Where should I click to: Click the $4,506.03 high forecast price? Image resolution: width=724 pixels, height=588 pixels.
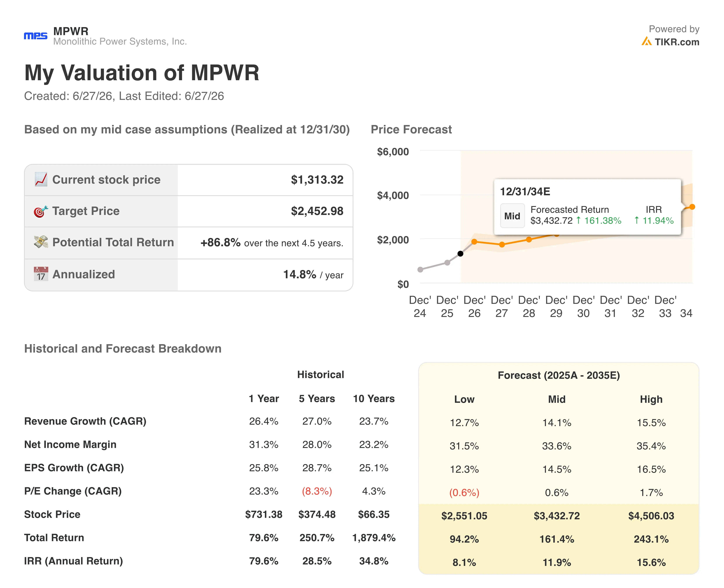coord(651,516)
